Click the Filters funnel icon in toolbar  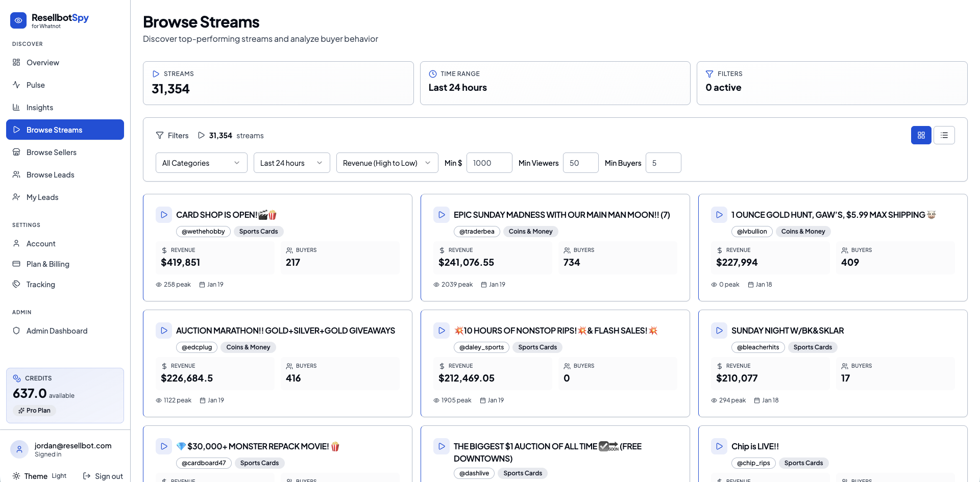pos(160,136)
